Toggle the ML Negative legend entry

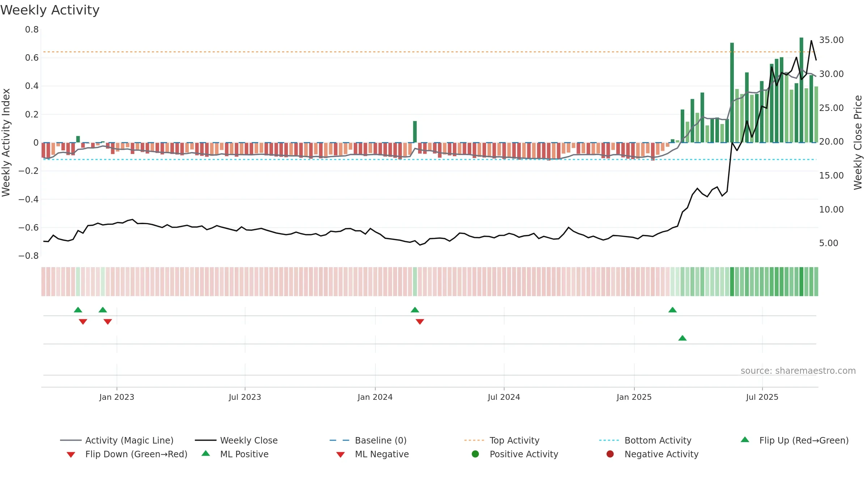[373, 454]
